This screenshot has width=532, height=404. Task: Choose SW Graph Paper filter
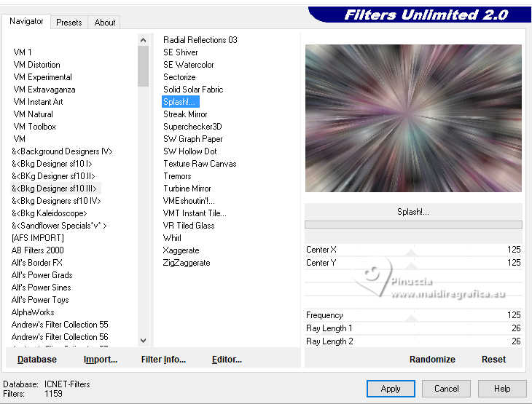coord(192,139)
